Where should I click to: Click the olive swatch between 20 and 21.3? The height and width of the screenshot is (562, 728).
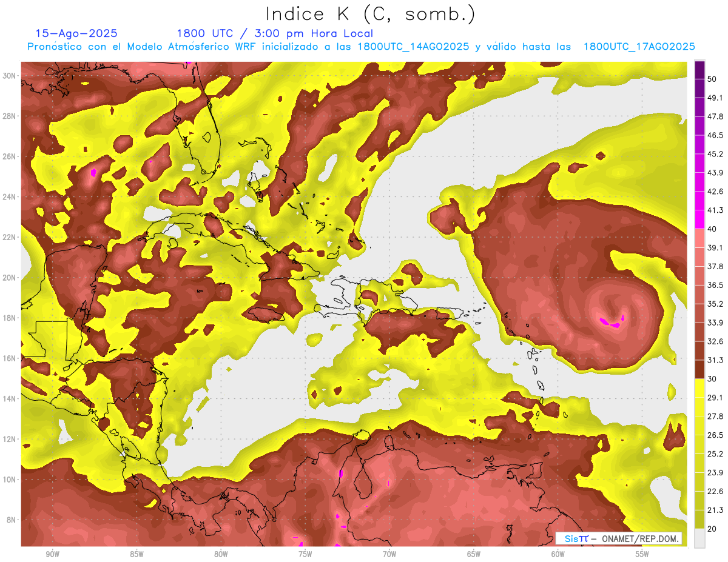700,519
